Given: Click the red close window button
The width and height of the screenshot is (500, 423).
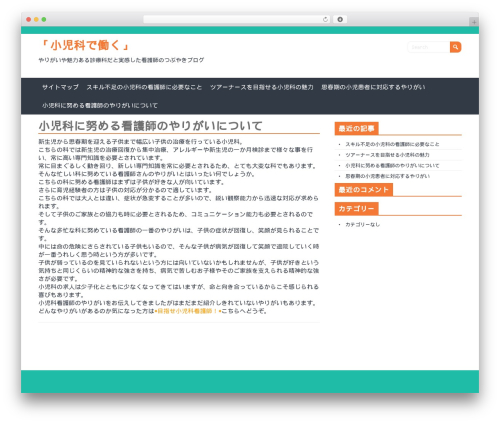Looking at the screenshot, I should (29, 19).
